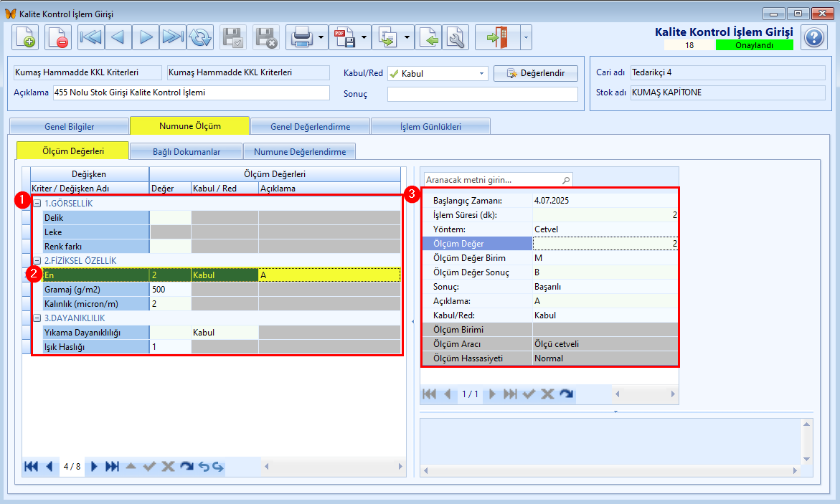840x504 pixels.
Task: Click the up-triangle icon in the left grid navigator
Action: coord(131,467)
